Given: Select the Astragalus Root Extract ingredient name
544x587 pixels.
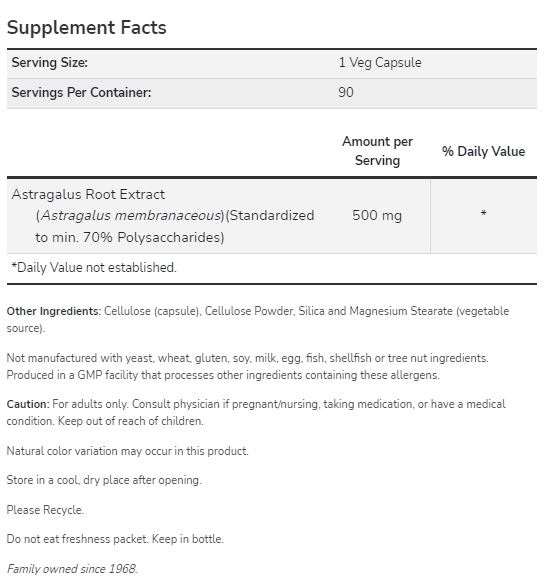Looking at the screenshot, I should [88, 194].
